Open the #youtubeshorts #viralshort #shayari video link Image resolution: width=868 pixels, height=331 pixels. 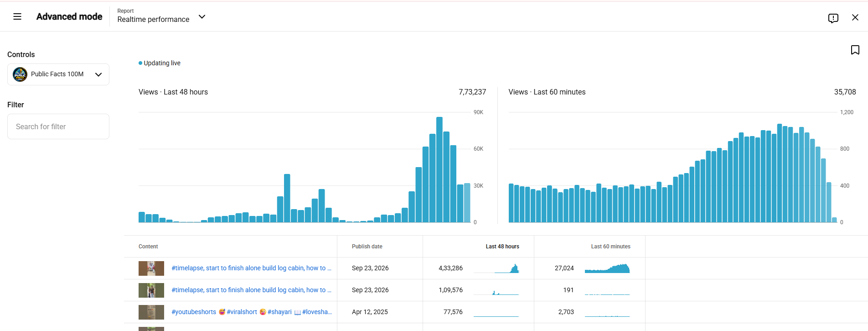[x=252, y=312]
